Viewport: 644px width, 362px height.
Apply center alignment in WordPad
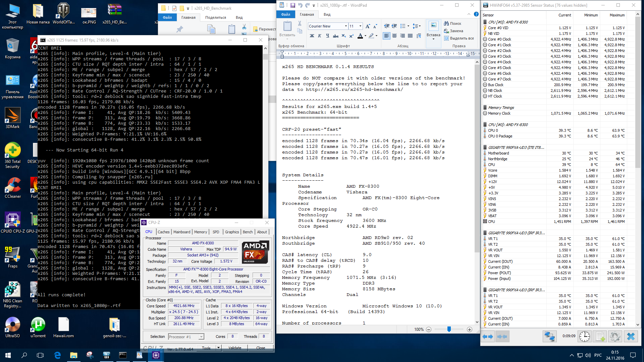click(x=394, y=36)
